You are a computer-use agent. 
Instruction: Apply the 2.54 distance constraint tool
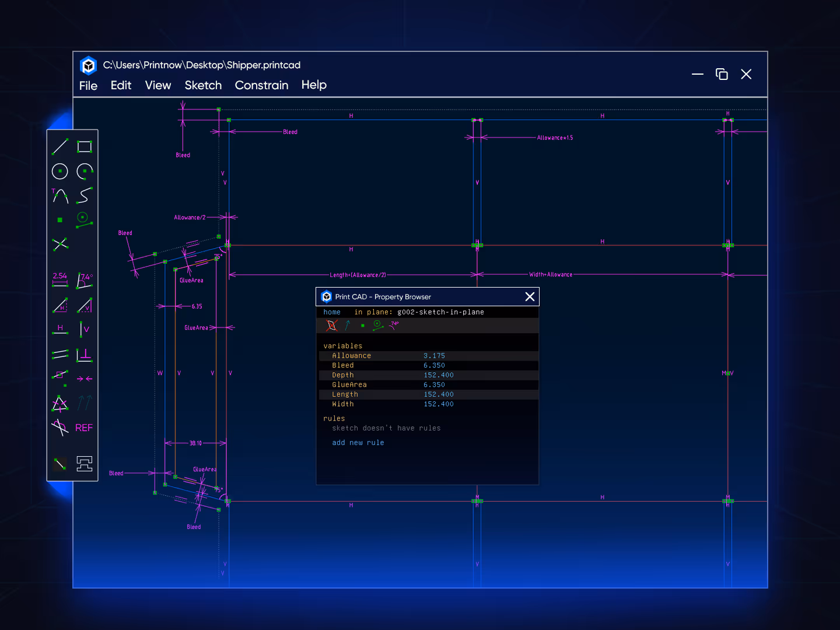[60, 279]
